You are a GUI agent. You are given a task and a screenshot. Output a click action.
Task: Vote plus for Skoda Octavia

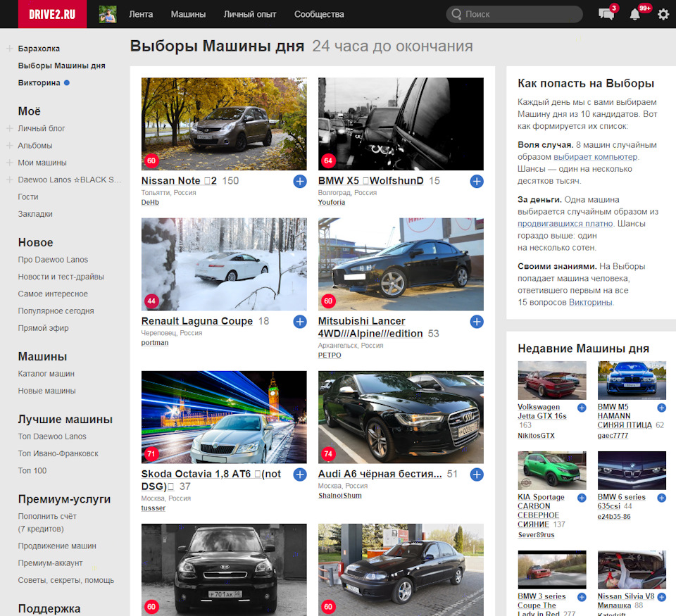(x=300, y=474)
